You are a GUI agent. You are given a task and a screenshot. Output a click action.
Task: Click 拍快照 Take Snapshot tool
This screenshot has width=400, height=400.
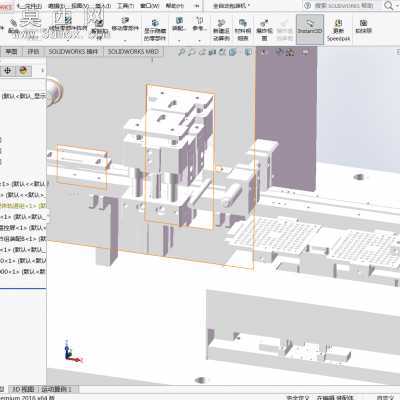[x=363, y=26]
